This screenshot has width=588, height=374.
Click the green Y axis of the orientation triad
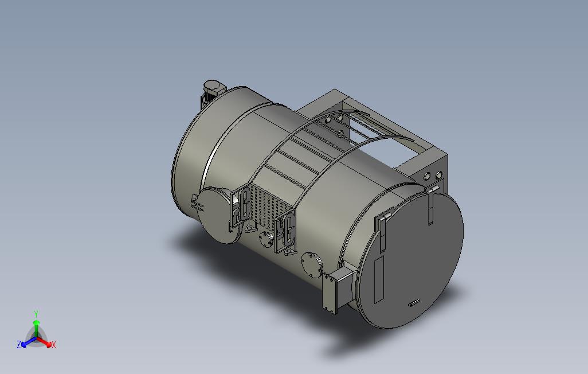click(x=36, y=328)
